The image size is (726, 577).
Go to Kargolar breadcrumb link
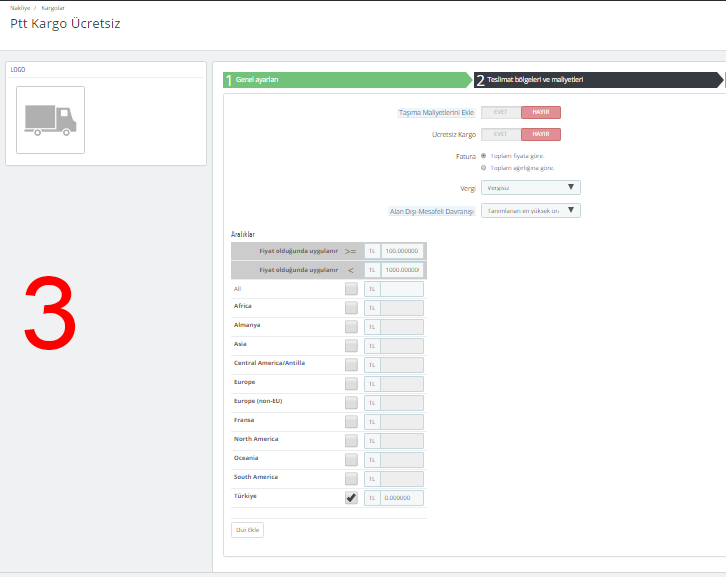53,8
